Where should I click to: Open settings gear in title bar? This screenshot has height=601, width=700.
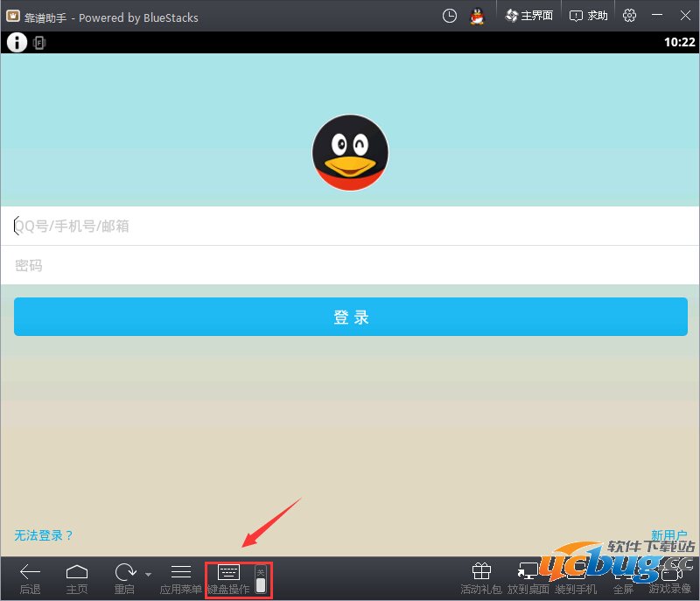point(629,16)
